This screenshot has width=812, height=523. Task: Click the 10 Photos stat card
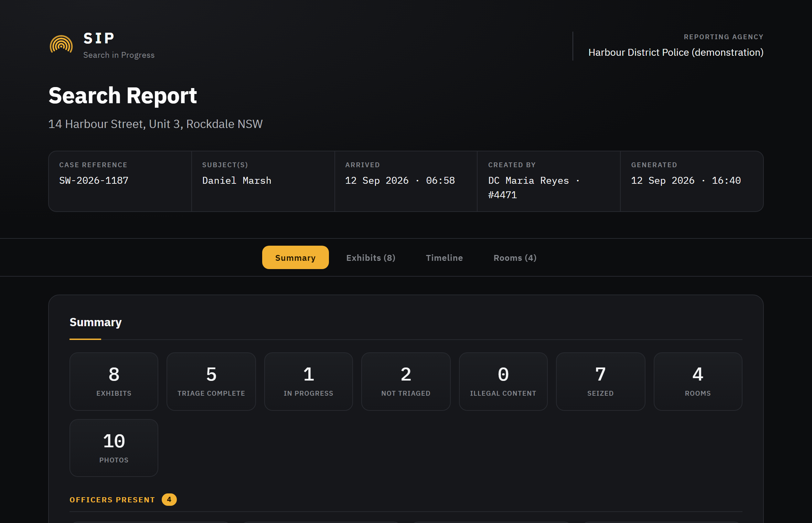point(114,448)
